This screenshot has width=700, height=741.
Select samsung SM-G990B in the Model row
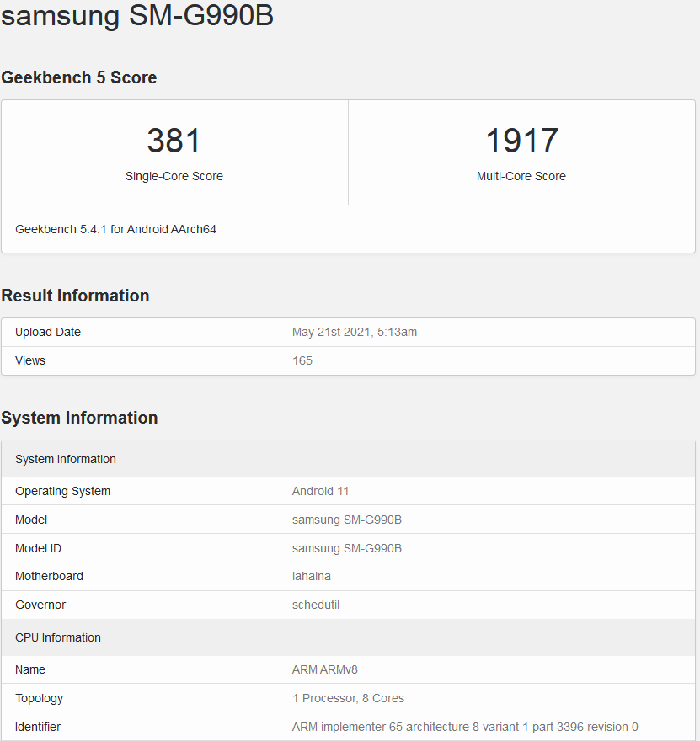coord(347,520)
